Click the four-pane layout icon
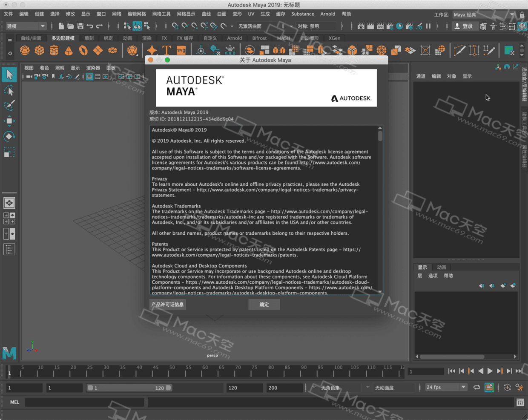Screen dimensions: 528x420 pos(9,219)
